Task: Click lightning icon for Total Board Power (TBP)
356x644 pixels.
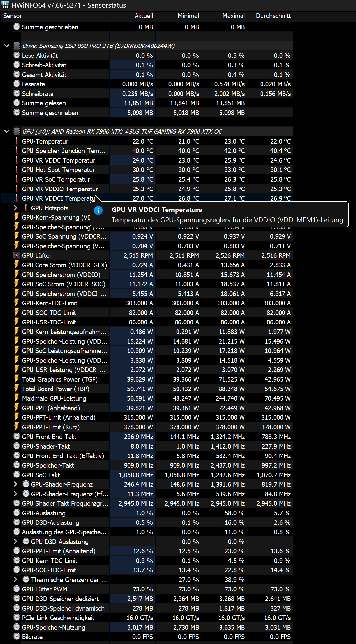Action: (x=17, y=389)
